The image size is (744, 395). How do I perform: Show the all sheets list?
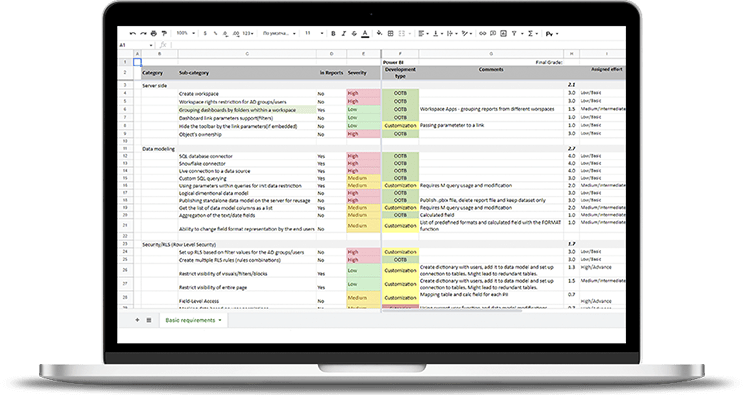149,320
